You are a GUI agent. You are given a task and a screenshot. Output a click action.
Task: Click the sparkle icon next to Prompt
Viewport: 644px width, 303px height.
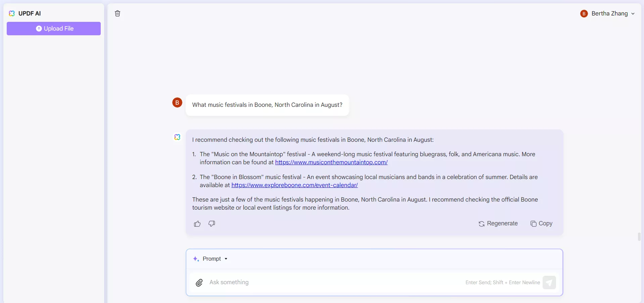click(196, 259)
